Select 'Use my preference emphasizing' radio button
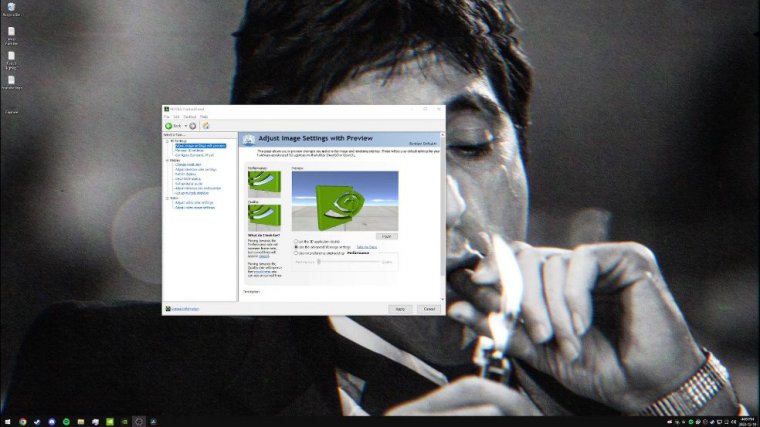Image resolution: width=760 pixels, height=427 pixels. tap(296, 253)
